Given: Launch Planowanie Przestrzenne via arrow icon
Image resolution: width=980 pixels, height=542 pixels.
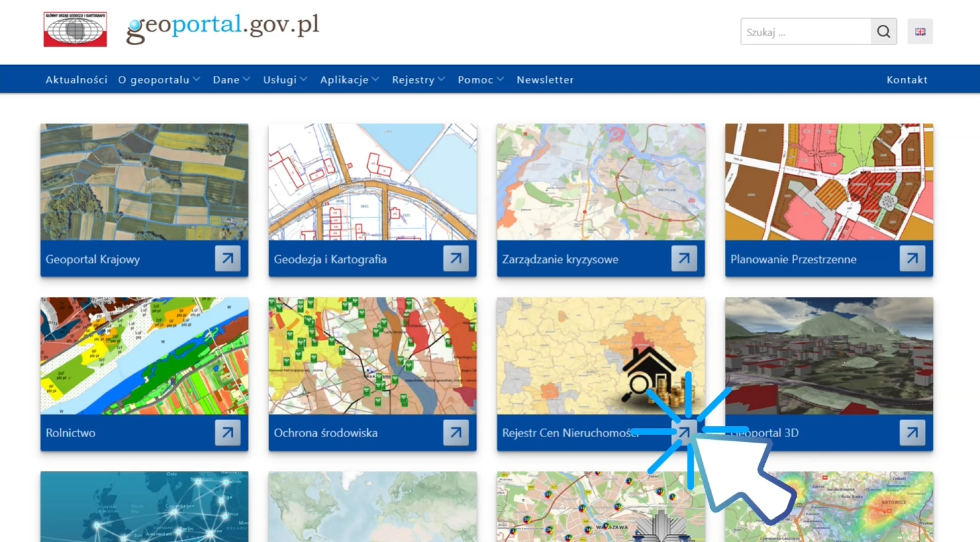Looking at the screenshot, I should (x=912, y=259).
